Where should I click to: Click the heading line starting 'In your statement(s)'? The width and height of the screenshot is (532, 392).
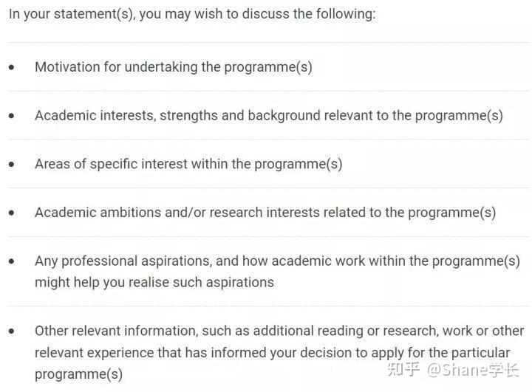(x=192, y=15)
